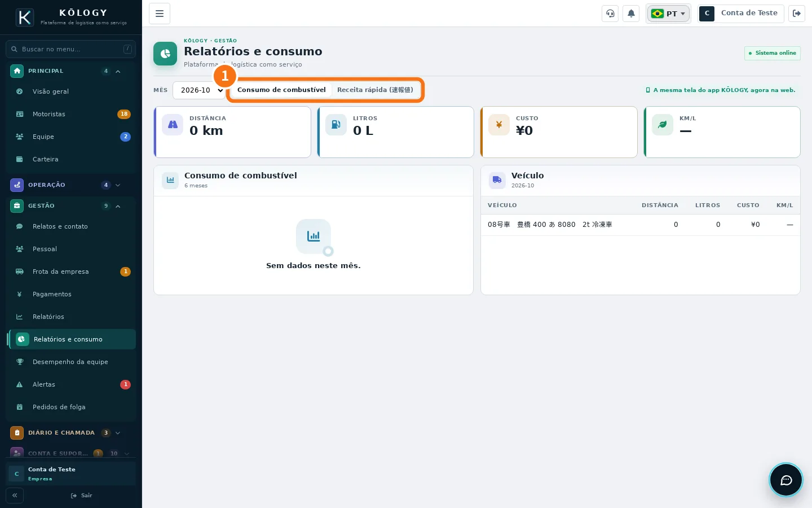Viewport: 812px width, 508px height.
Task: Click the Sistema online status badge
Action: point(772,53)
